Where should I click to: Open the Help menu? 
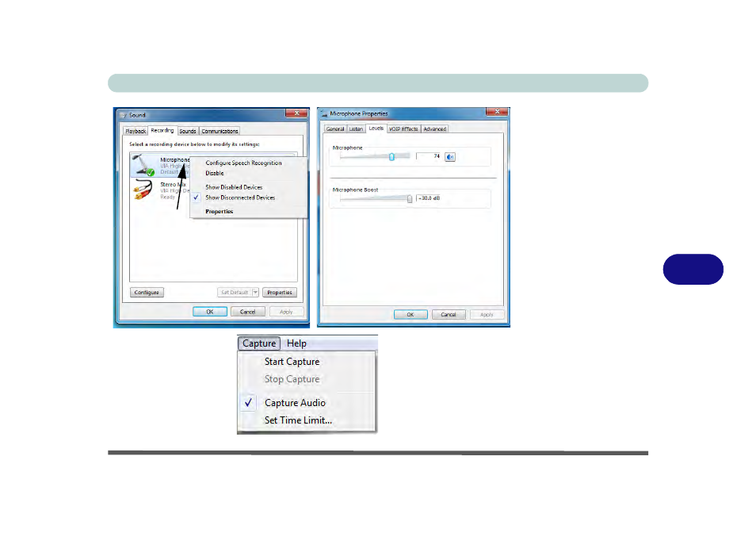(296, 343)
